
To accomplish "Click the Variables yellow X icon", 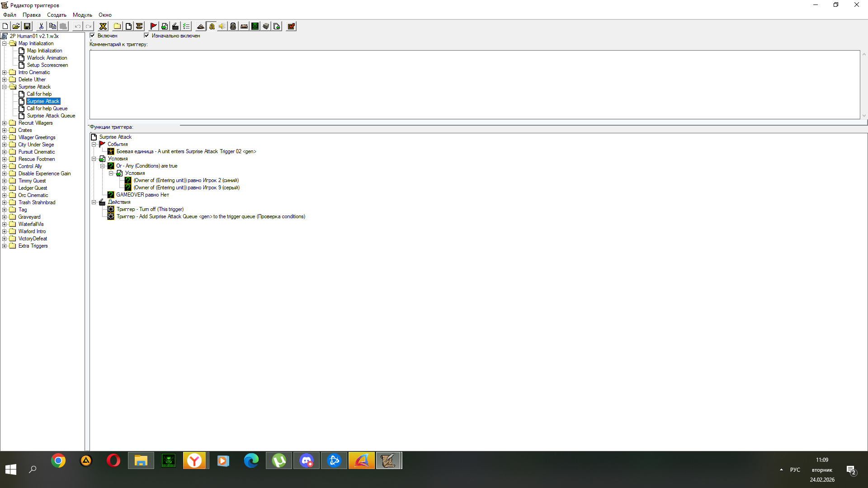I will pos(103,26).
